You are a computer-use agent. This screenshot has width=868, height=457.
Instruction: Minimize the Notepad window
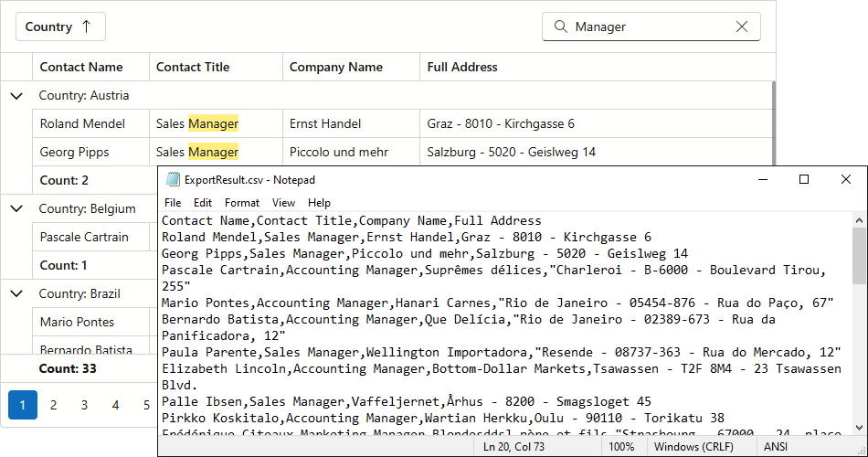[x=763, y=179]
